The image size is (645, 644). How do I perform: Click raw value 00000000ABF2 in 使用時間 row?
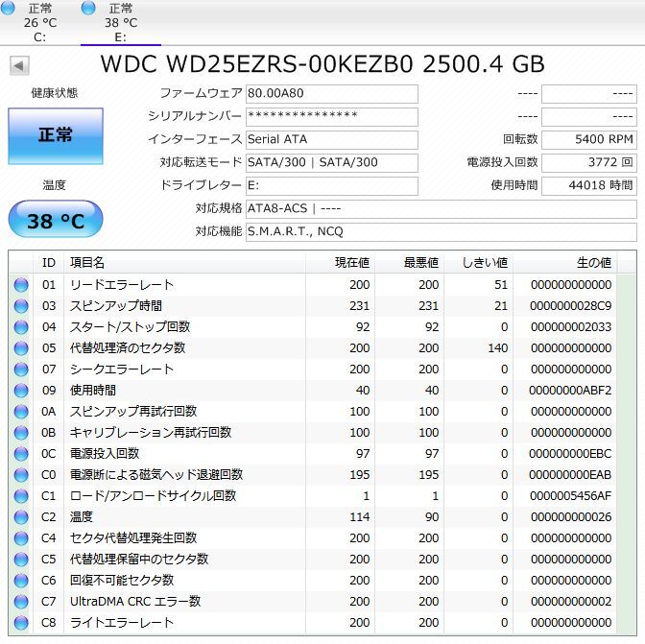coord(570,391)
